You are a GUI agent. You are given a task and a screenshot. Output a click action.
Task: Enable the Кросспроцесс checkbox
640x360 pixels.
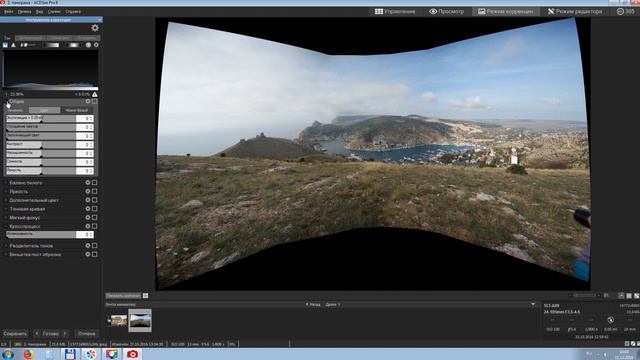95,226
